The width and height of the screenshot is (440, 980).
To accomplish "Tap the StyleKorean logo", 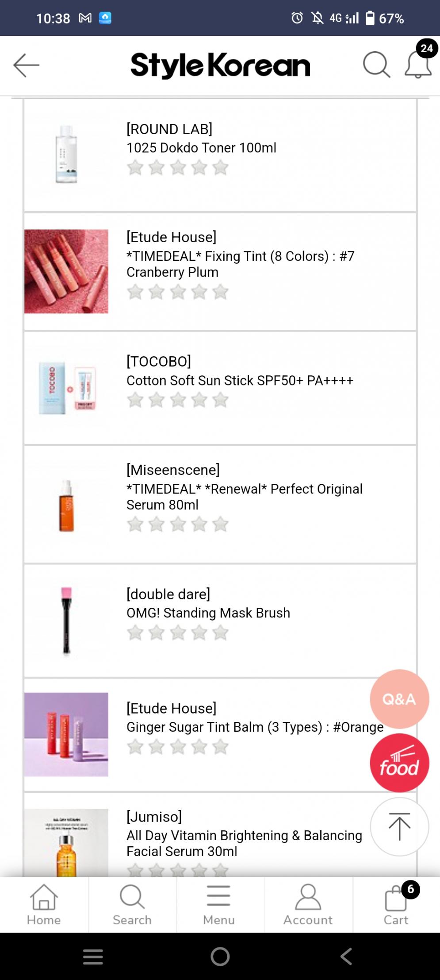I will tap(220, 65).
